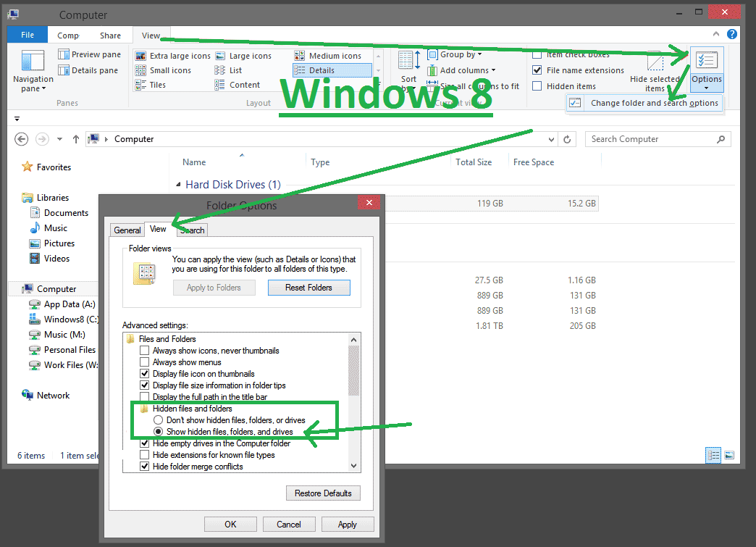Select Don't show hidden files radio button
The image size is (756, 547).
(x=158, y=420)
